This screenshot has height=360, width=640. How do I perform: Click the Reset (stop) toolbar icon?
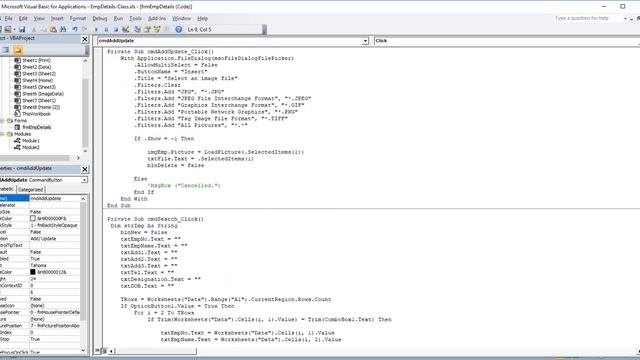point(116,29)
